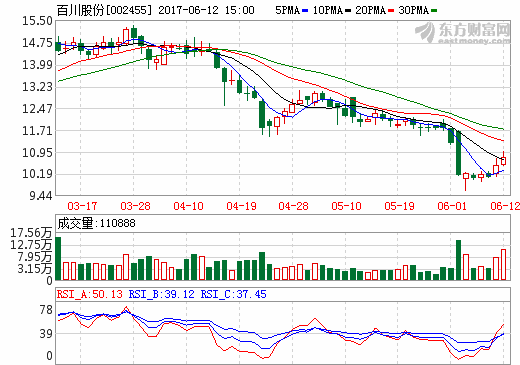The height and width of the screenshot is (365, 520).
Task: Select the 04-28 date label
Action: pos(293,206)
